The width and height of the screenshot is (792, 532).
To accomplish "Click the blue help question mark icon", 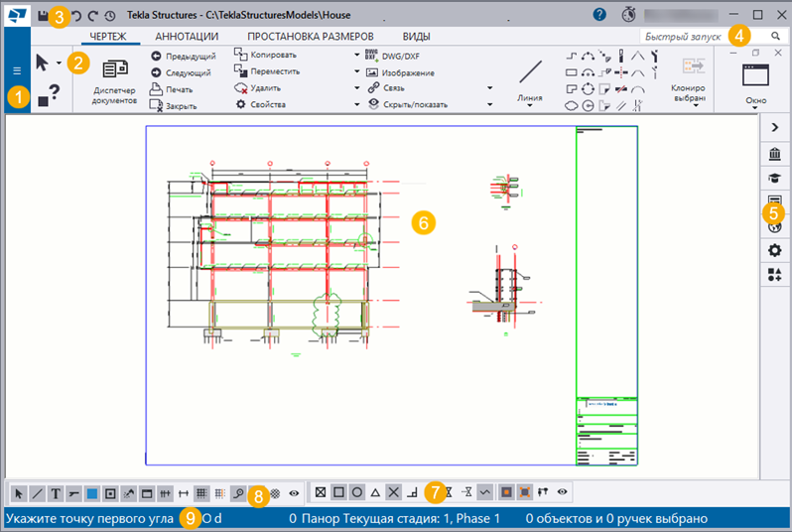I will (x=599, y=15).
